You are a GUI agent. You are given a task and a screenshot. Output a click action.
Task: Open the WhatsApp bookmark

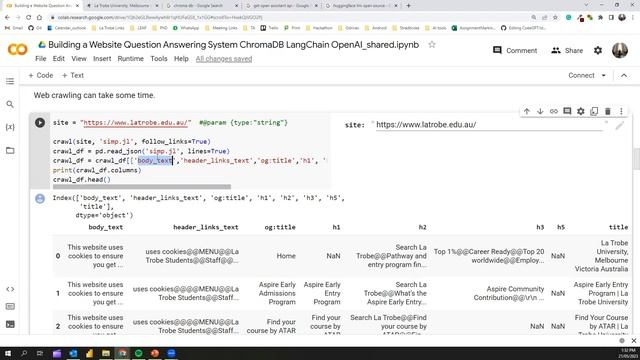(x=186, y=28)
